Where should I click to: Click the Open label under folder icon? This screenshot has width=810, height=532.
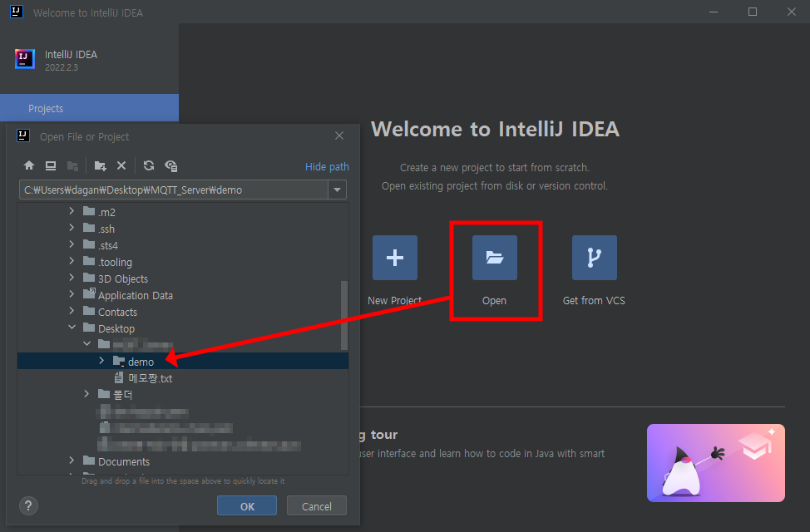click(494, 301)
